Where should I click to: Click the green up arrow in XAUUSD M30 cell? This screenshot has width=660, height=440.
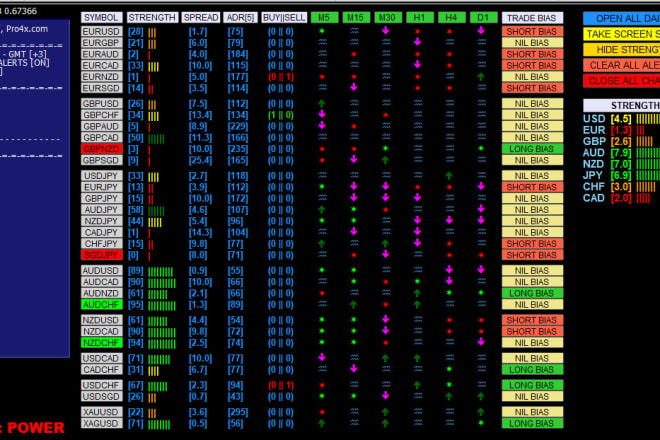[386, 412]
